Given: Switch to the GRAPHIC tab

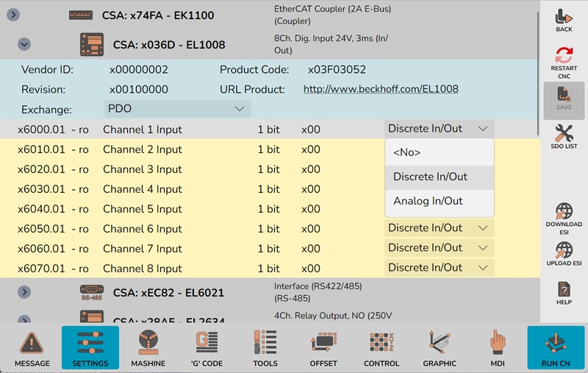Looking at the screenshot, I should [440, 347].
